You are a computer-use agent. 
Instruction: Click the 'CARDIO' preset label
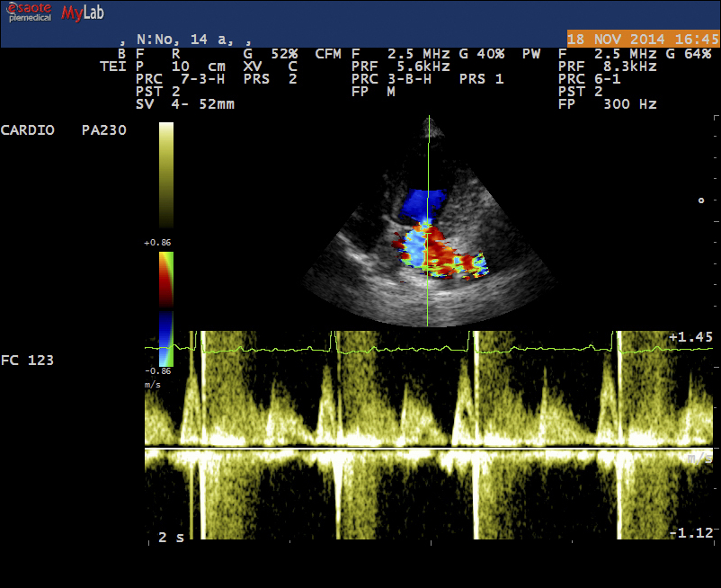(x=28, y=130)
